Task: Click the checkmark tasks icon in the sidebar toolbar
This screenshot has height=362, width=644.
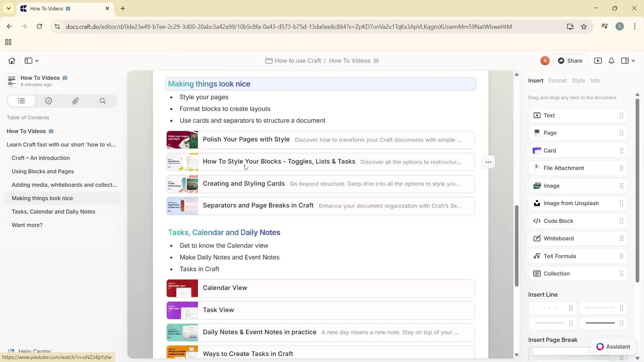Action: coord(48,101)
